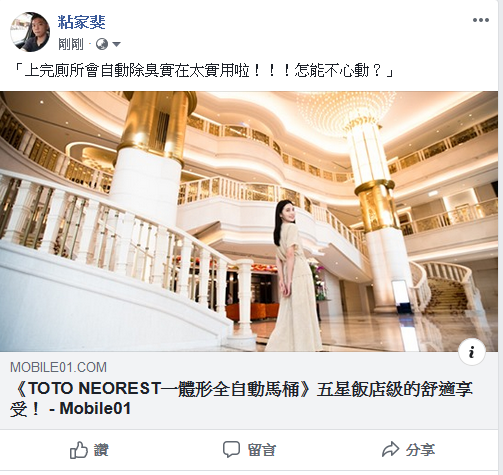Open the hotel lobby preview image
The height and width of the screenshot is (475, 503).
tap(249, 221)
